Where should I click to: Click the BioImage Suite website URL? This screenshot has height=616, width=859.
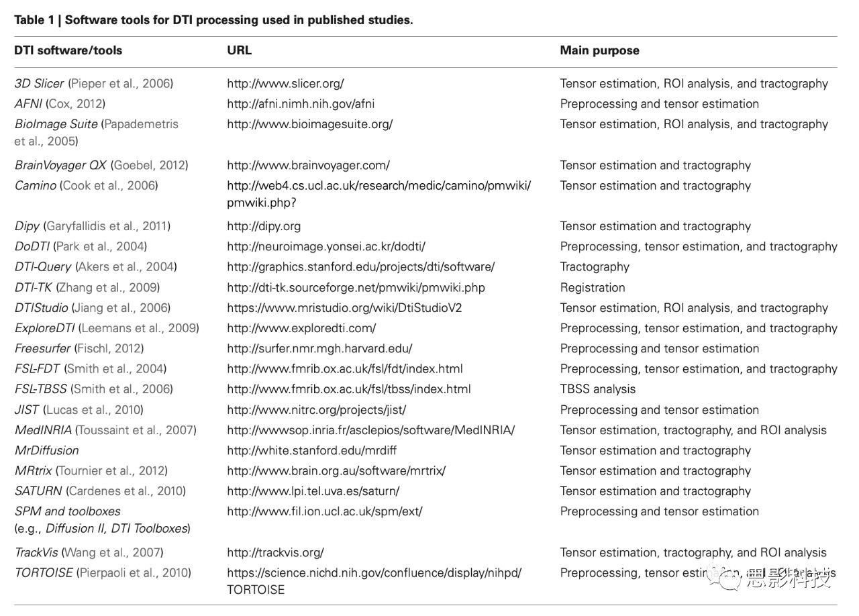309,124
